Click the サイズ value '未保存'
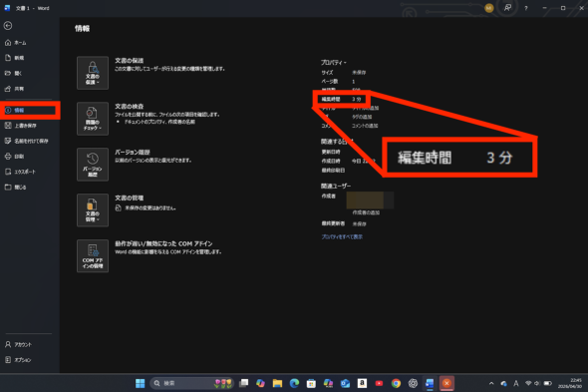Image resolution: width=588 pixels, height=392 pixels. (359, 73)
